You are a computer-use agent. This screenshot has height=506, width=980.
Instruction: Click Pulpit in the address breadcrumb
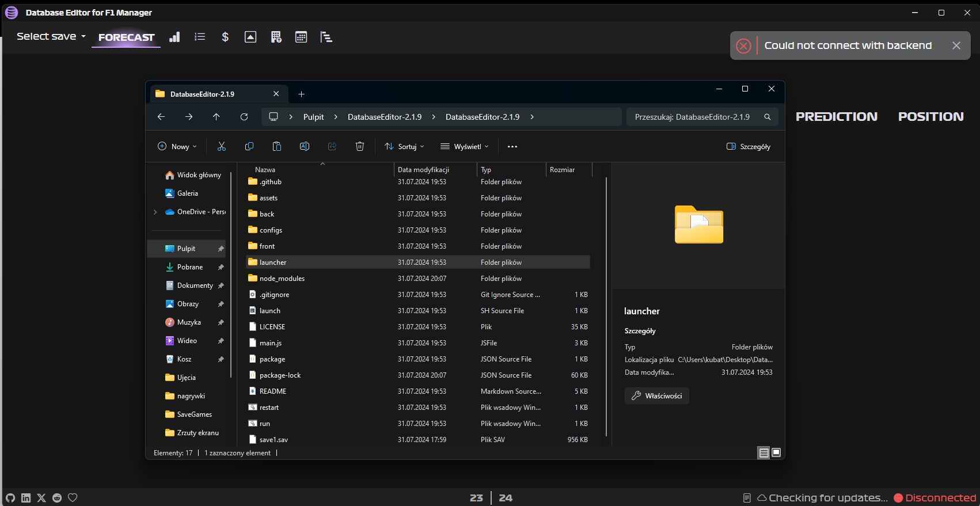(314, 117)
